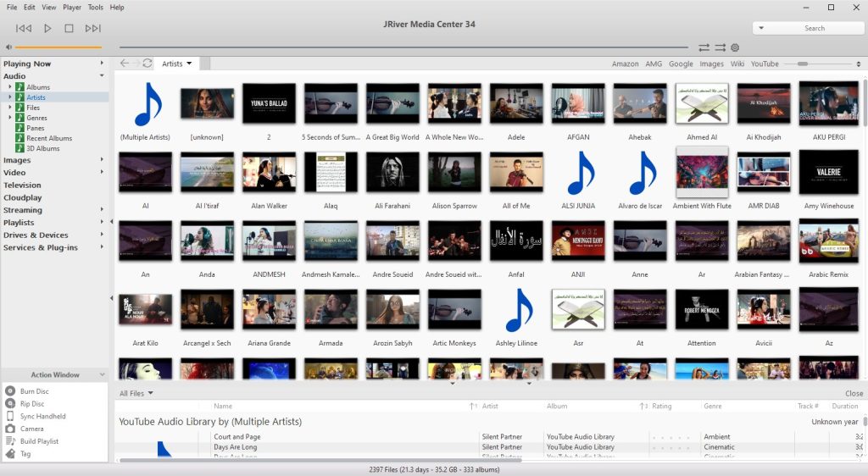The width and height of the screenshot is (868, 476).
Task: Open the Tools menu
Action: [95, 7]
